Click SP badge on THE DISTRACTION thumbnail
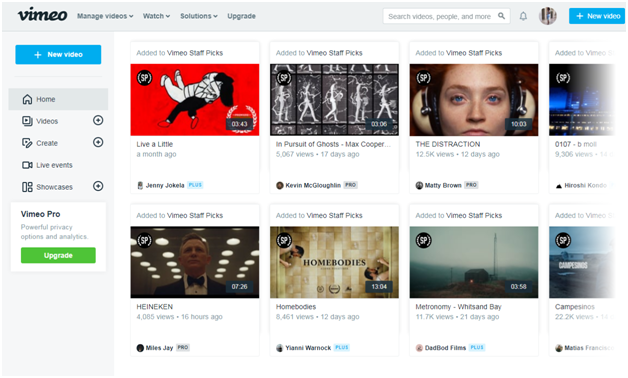This screenshot has width=628, height=378. (424, 78)
